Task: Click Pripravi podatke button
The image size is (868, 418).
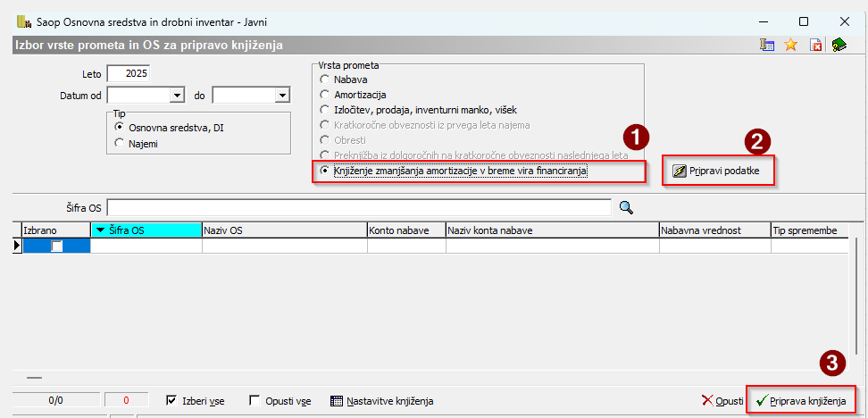Action: click(x=718, y=171)
